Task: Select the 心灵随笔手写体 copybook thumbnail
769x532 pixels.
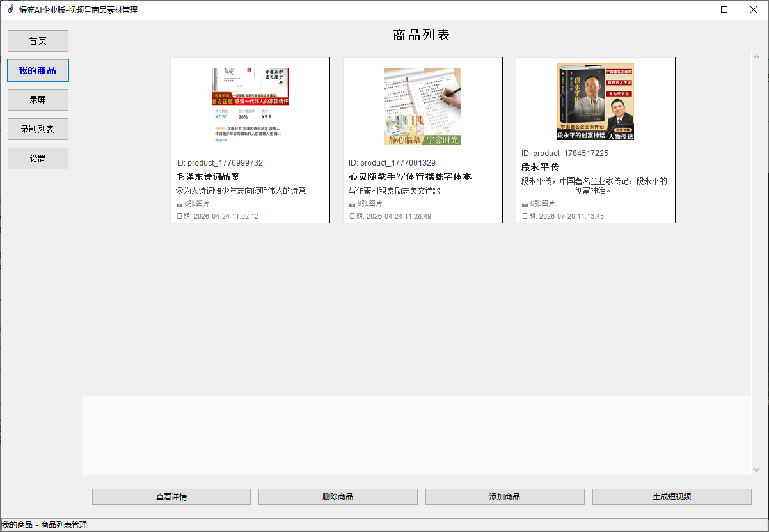Action: point(423,106)
